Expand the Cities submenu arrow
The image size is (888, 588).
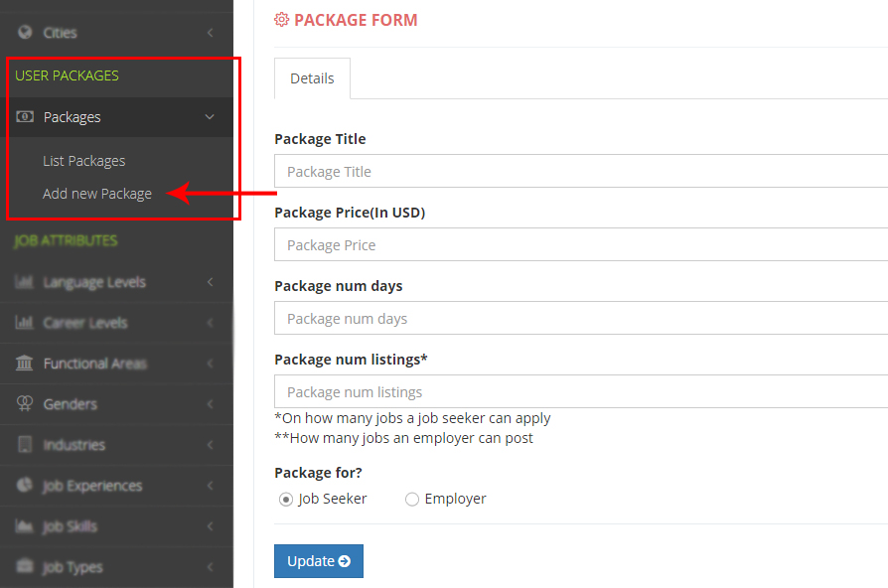tap(210, 33)
